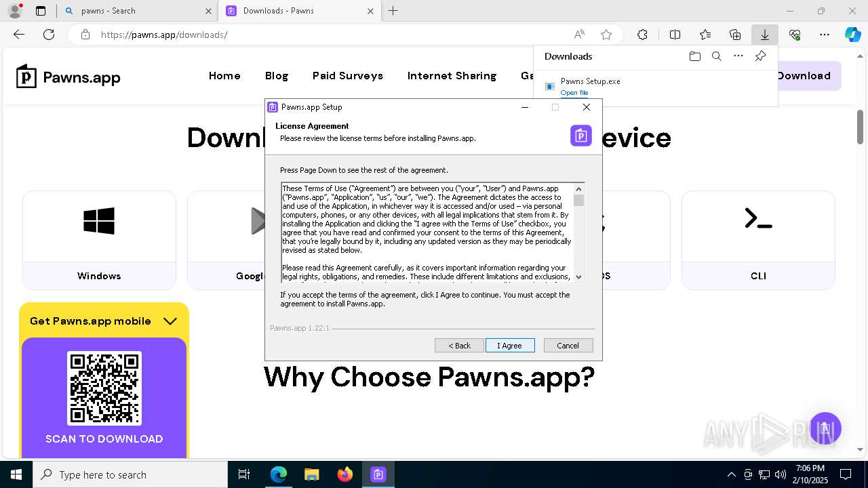Pin the Downloads panel
The height and width of the screenshot is (488, 868).
pyautogui.click(x=760, y=56)
